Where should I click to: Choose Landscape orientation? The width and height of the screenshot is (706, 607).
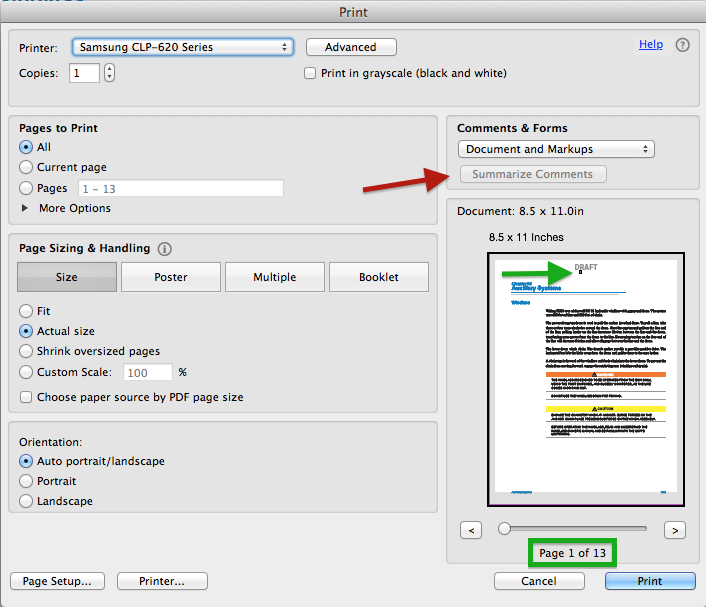pos(27,501)
